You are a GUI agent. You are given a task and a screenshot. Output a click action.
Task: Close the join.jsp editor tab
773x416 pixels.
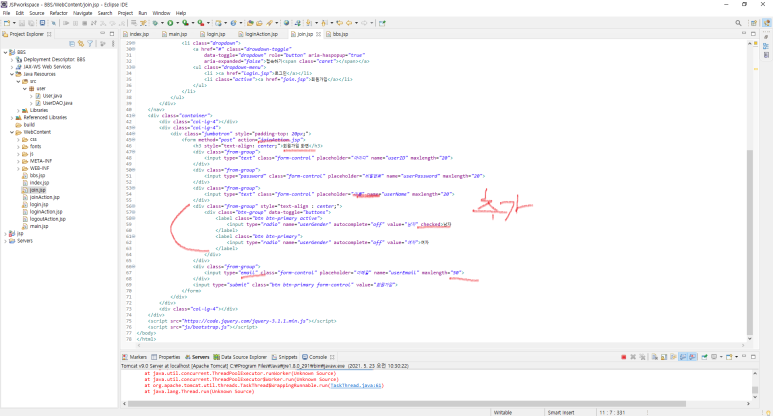[318, 35]
